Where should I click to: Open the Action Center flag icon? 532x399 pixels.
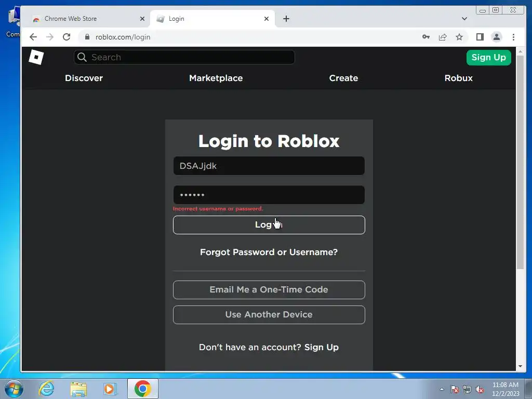pyautogui.click(x=454, y=389)
